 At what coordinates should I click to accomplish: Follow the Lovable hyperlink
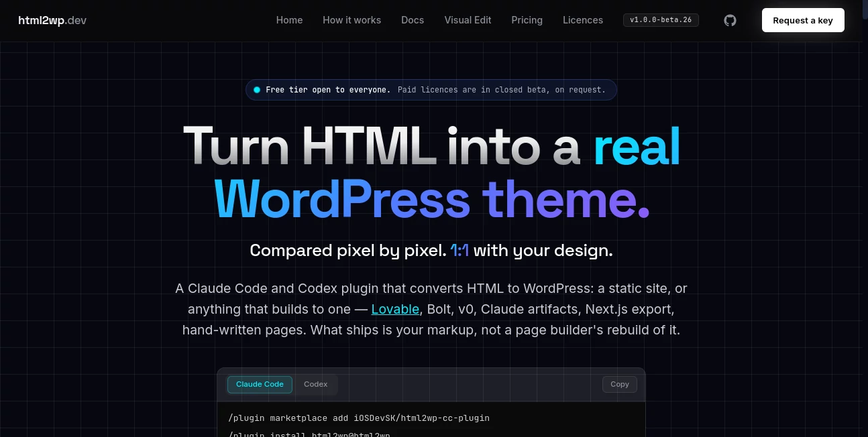point(395,309)
